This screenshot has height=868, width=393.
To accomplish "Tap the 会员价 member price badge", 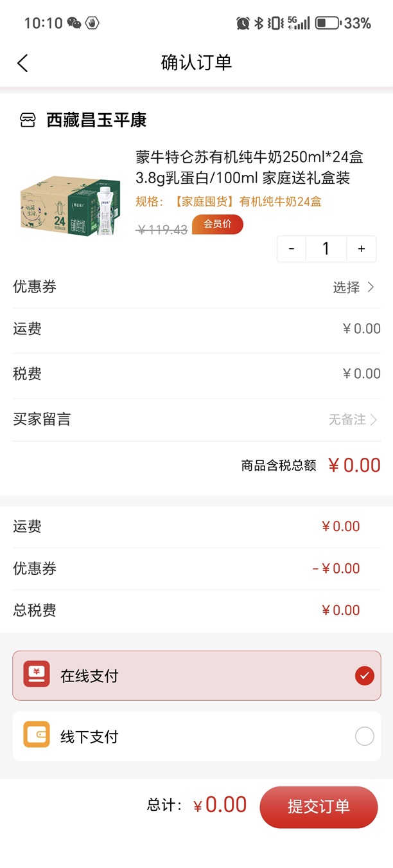I will (217, 224).
